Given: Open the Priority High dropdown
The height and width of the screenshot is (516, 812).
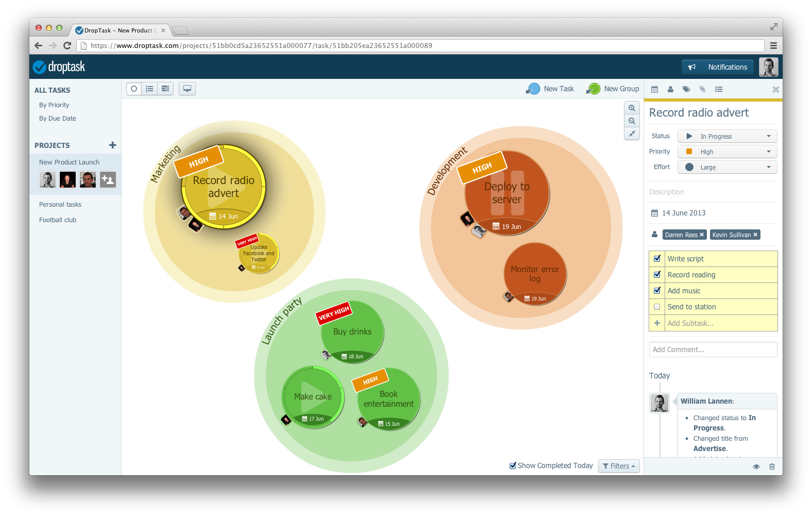Looking at the screenshot, I should pyautogui.click(x=727, y=152).
